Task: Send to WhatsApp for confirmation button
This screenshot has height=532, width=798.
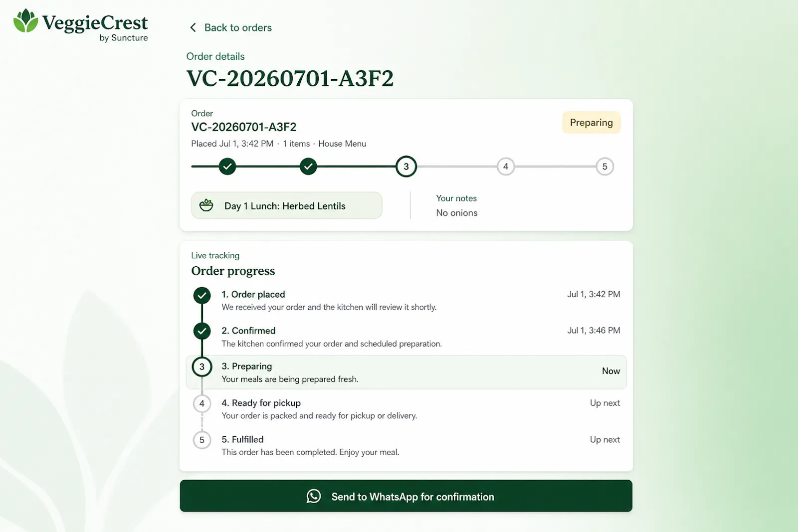Action: click(406, 496)
